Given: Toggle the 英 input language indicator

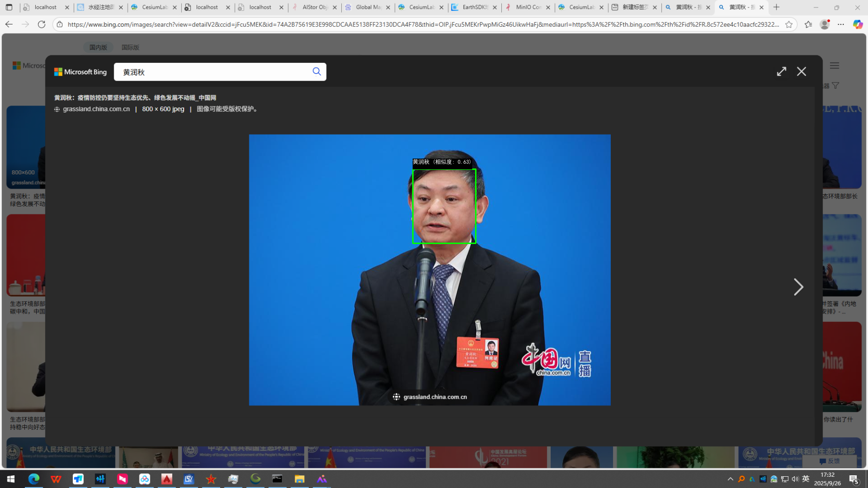Looking at the screenshot, I should (806, 479).
